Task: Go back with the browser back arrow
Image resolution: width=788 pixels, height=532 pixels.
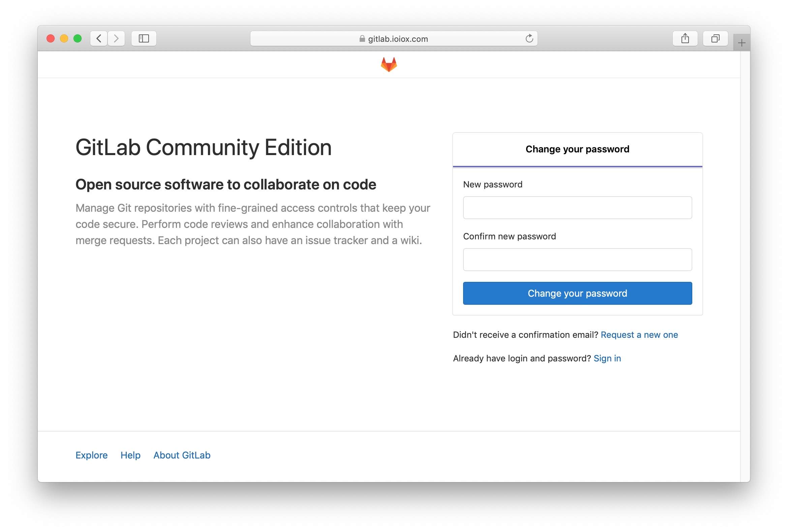Action: (x=99, y=38)
